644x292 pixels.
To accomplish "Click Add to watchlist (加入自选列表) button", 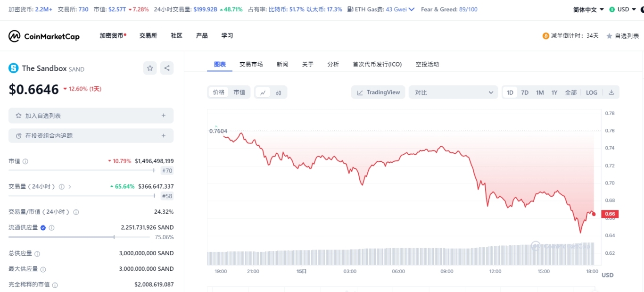I will pyautogui.click(x=91, y=116).
